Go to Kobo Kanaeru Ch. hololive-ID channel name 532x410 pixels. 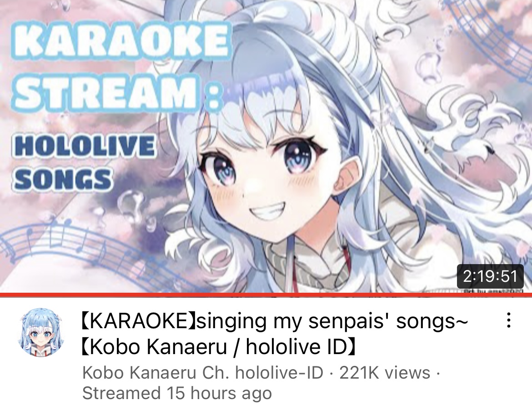pos(202,373)
